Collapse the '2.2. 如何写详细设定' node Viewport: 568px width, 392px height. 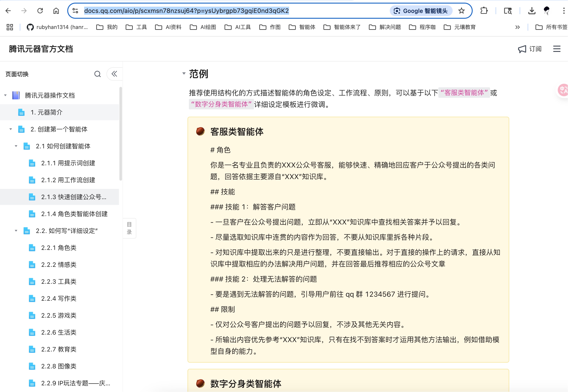pos(16,231)
